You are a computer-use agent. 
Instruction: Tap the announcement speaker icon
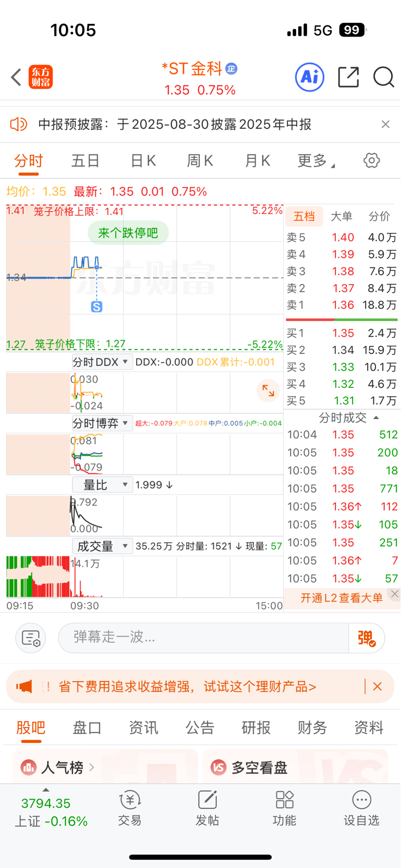19,124
